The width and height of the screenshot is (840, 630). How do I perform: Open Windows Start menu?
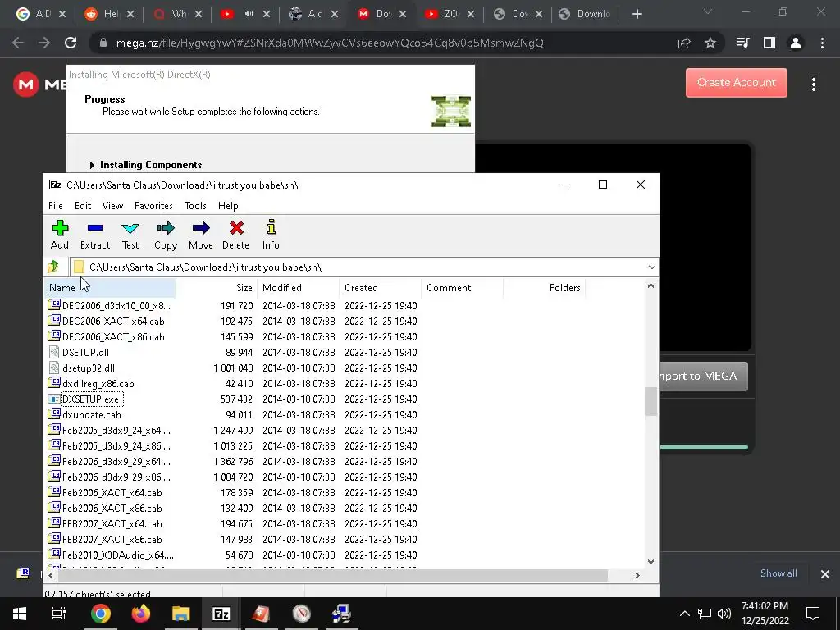(20, 614)
